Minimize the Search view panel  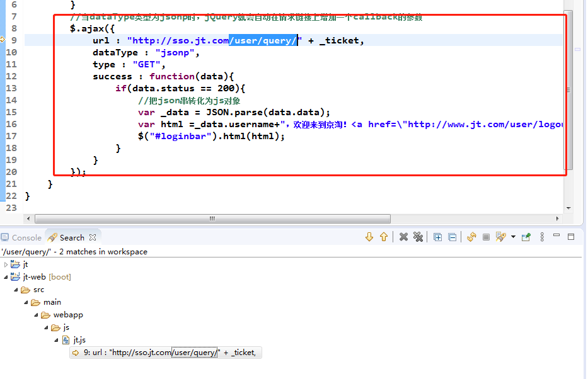pos(556,235)
